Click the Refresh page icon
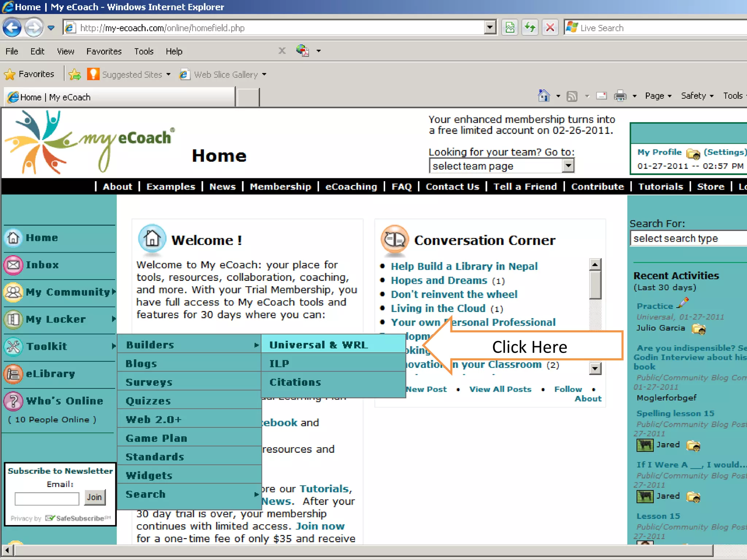747x560 pixels. point(530,28)
